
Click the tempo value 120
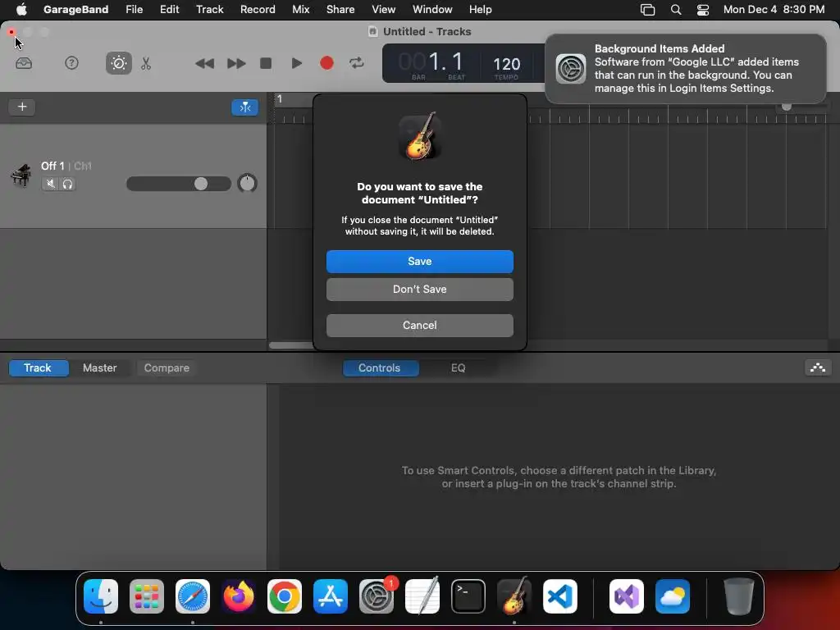pyautogui.click(x=506, y=65)
